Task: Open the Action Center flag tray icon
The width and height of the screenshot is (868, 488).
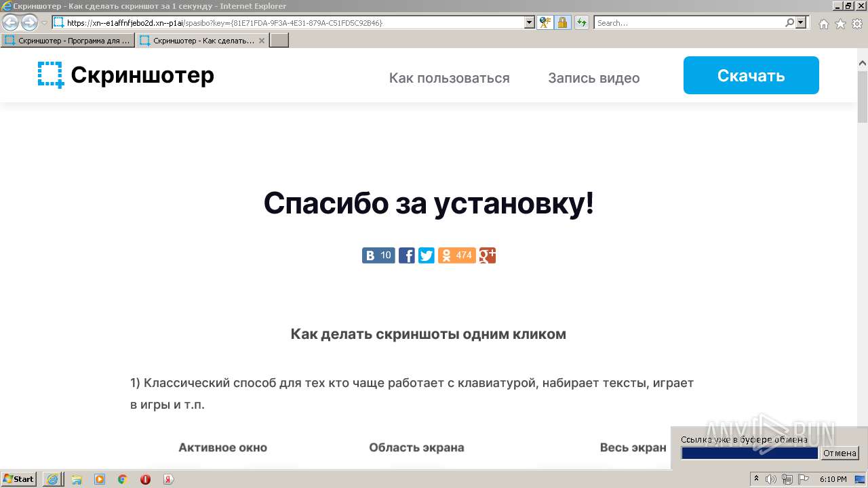Action: [x=804, y=479]
